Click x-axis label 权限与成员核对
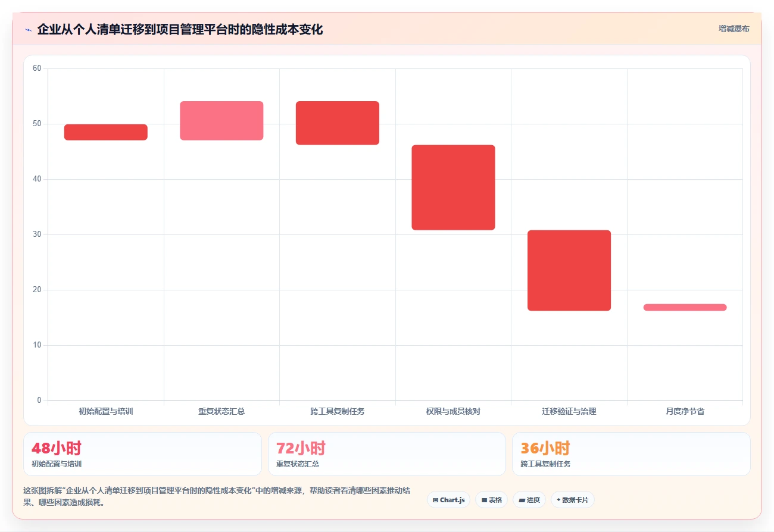774x532 pixels. [453, 411]
